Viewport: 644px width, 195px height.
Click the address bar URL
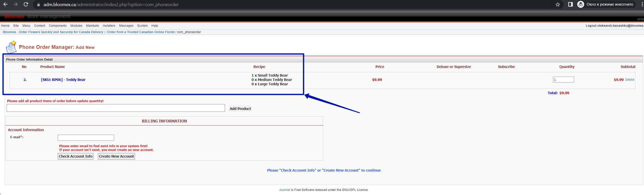pyautogui.click(x=111, y=5)
